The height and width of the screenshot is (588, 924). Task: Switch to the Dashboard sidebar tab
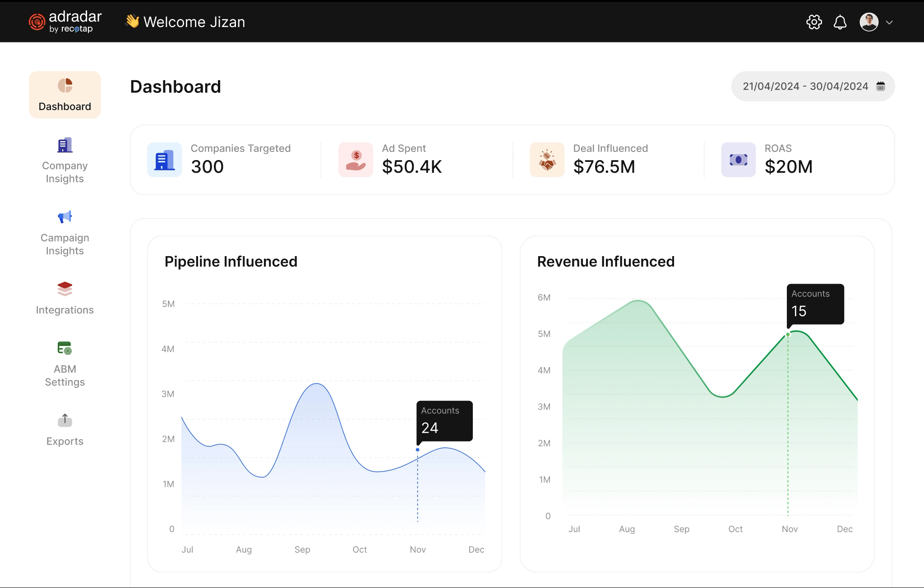tap(65, 94)
